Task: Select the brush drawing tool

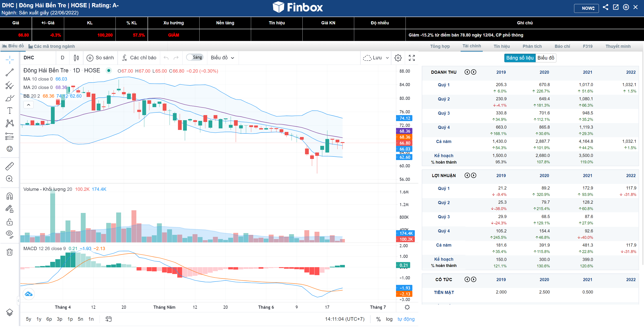Action: pos(10,98)
